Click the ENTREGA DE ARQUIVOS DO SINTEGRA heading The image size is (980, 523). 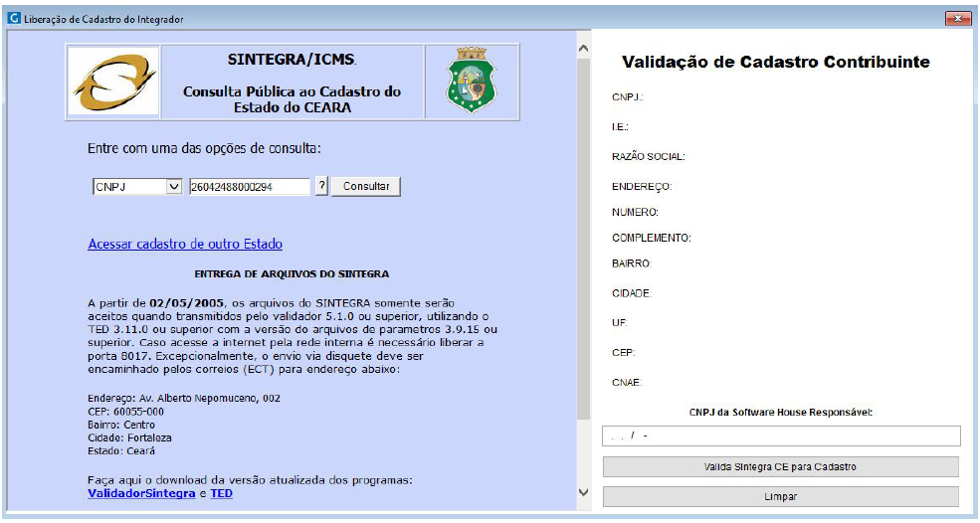point(292,273)
